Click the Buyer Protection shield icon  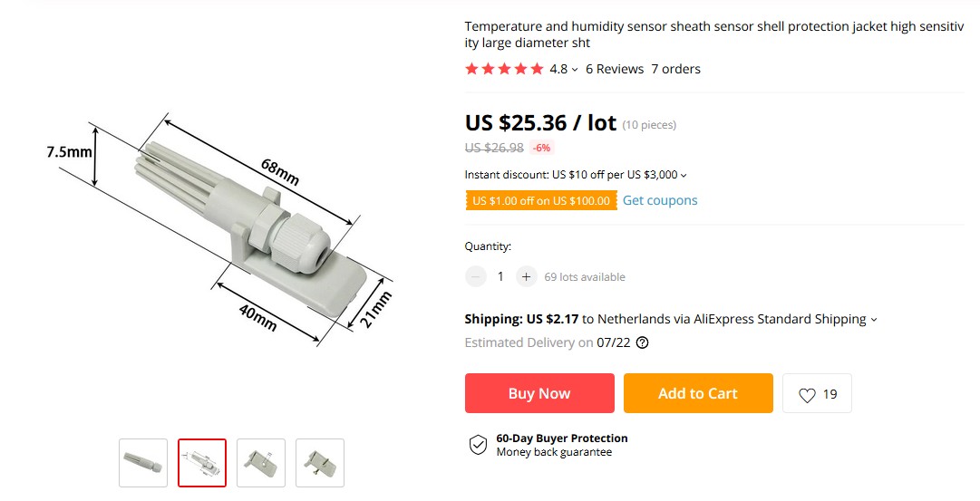point(478,445)
